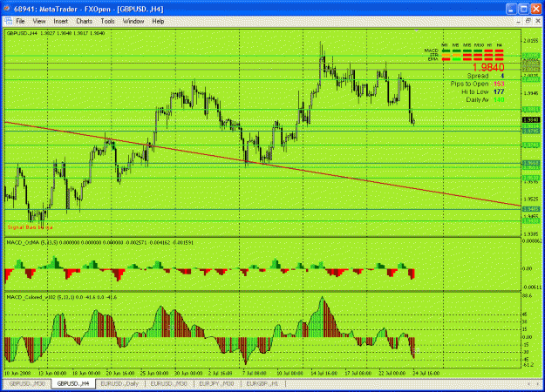Open the View menu
The width and height of the screenshot is (545, 392).
[39, 21]
